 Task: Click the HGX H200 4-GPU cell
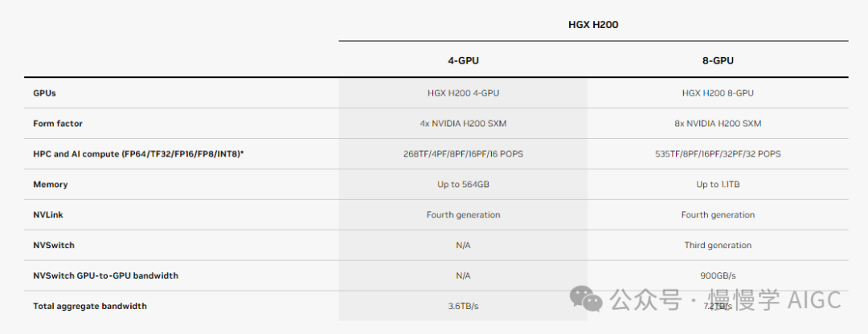(x=463, y=93)
